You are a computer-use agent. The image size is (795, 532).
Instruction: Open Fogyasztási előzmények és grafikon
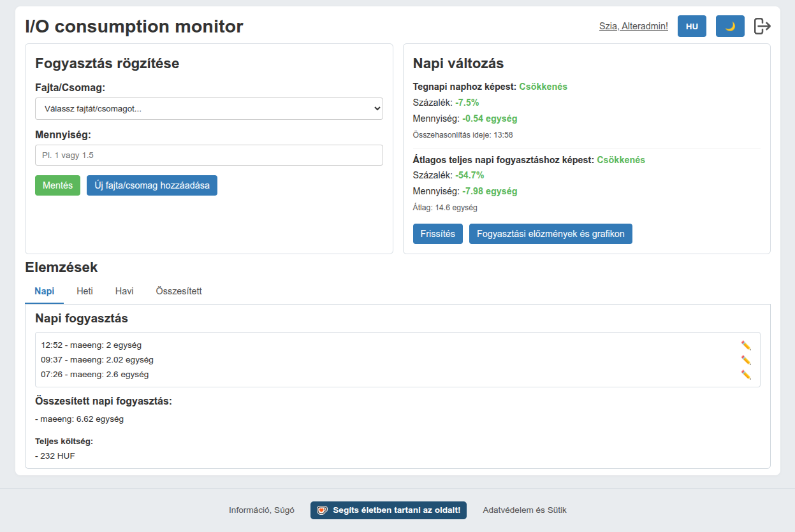550,234
